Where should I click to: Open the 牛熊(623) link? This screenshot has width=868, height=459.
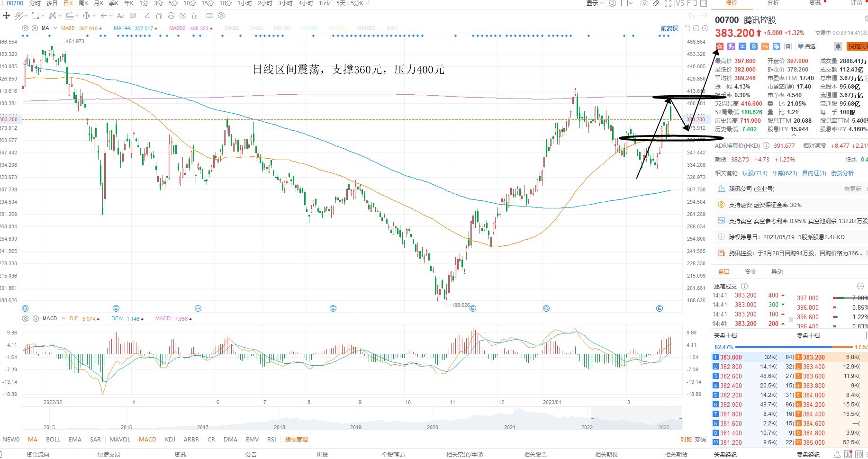pyautogui.click(x=785, y=173)
